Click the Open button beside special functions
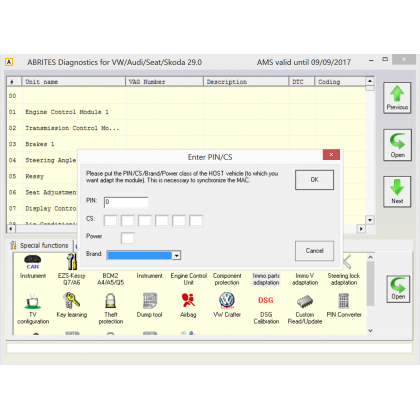 (x=398, y=289)
